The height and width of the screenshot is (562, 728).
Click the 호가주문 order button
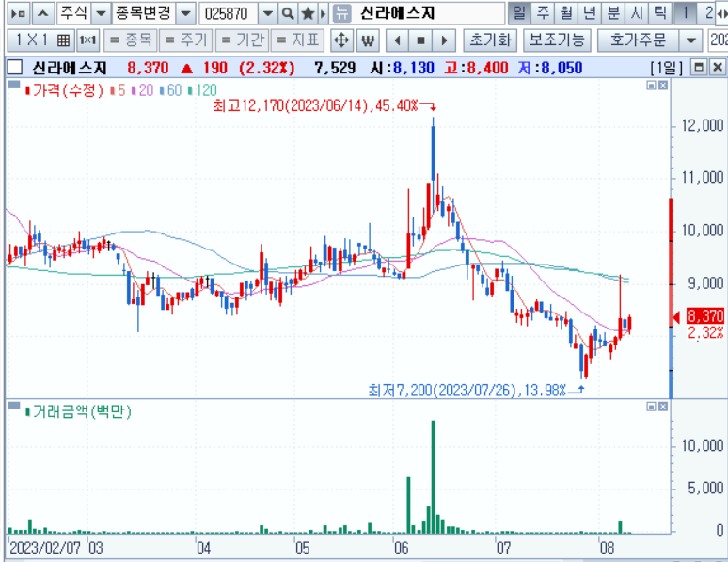[638, 40]
